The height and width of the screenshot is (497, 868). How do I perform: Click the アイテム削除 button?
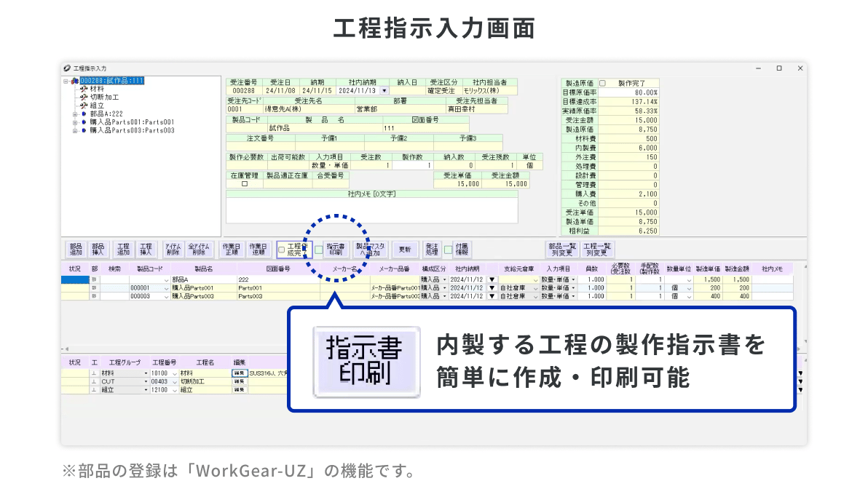pos(173,250)
